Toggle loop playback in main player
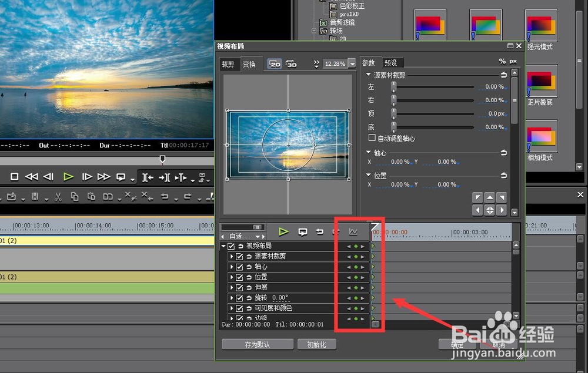The width and height of the screenshot is (588, 373). coord(121,177)
